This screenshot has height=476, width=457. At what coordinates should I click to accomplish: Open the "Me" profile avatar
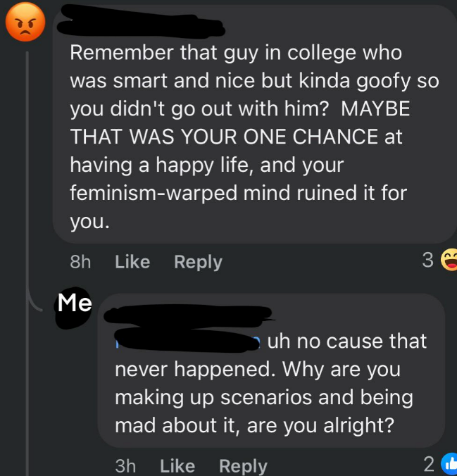pyautogui.click(x=75, y=303)
